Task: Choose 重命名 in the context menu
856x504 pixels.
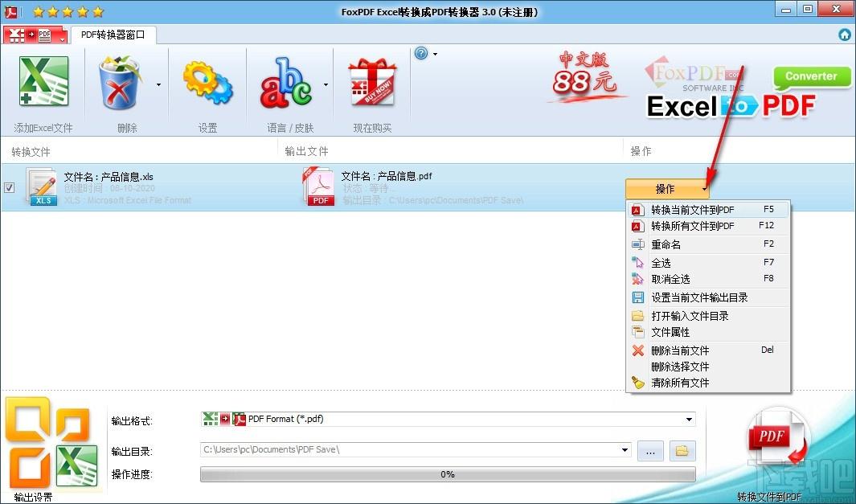Action: click(x=666, y=244)
